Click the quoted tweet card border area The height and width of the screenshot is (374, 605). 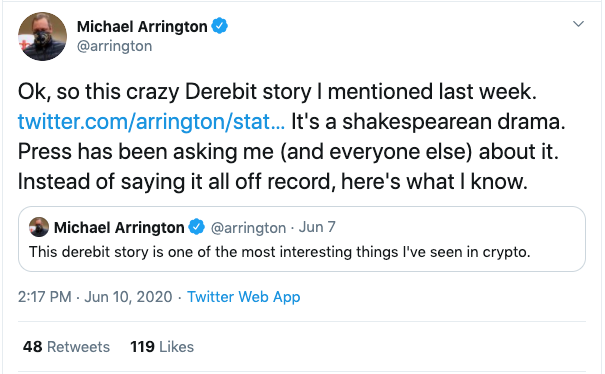(x=302, y=239)
